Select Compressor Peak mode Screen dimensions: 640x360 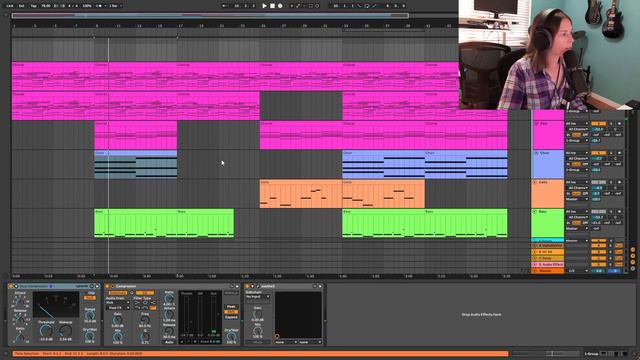[231, 307]
